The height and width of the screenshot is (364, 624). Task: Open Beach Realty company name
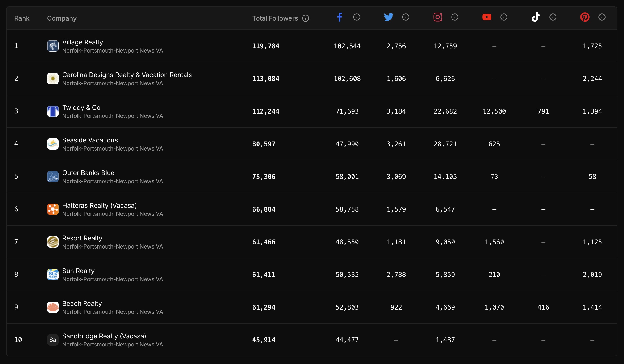click(82, 304)
